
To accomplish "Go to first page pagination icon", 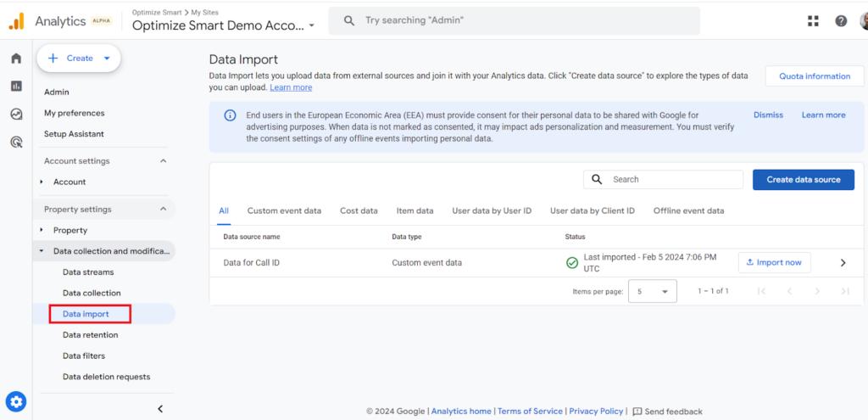I will pos(761,291).
